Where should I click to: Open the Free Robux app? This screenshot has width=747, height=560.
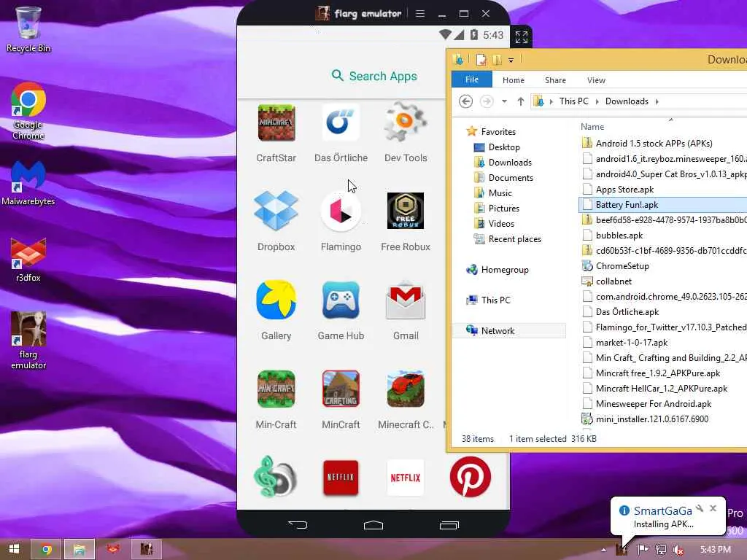(406, 211)
